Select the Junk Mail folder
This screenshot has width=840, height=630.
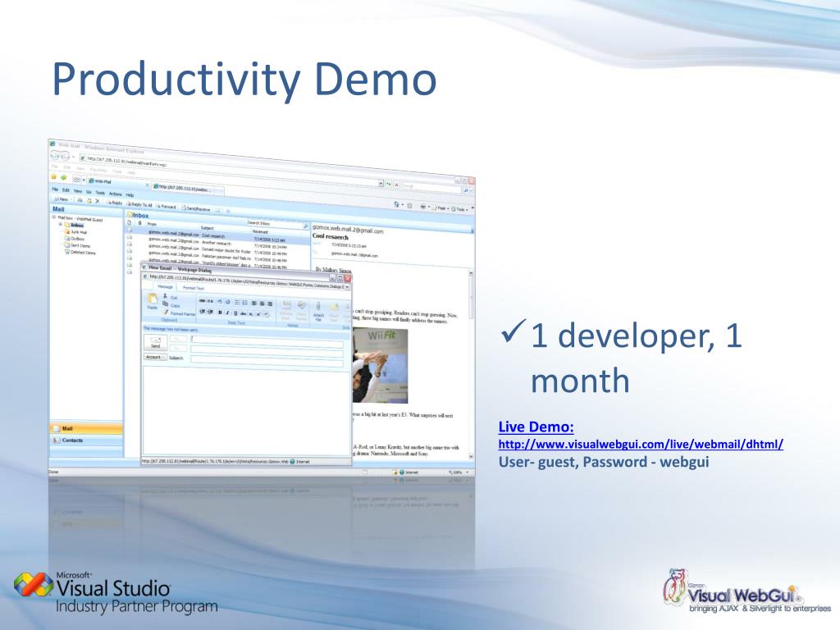click(76, 232)
